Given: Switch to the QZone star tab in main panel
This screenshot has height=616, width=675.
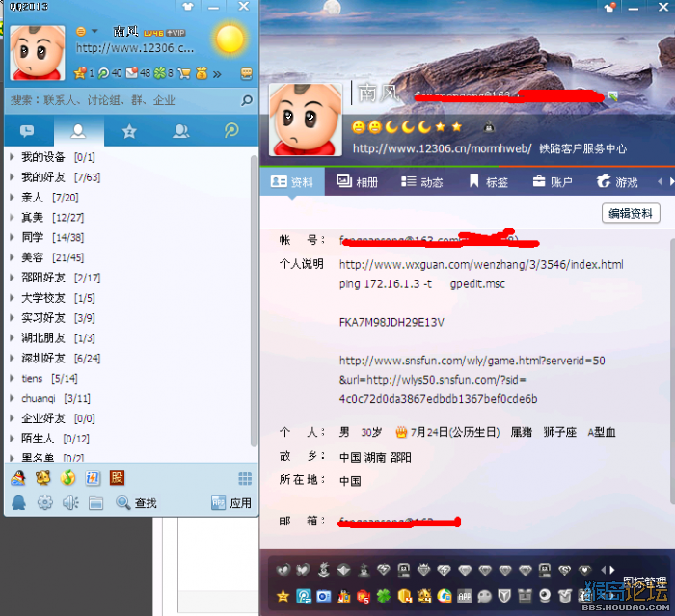Looking at the screenshot, I should click(x=129, y=131).
